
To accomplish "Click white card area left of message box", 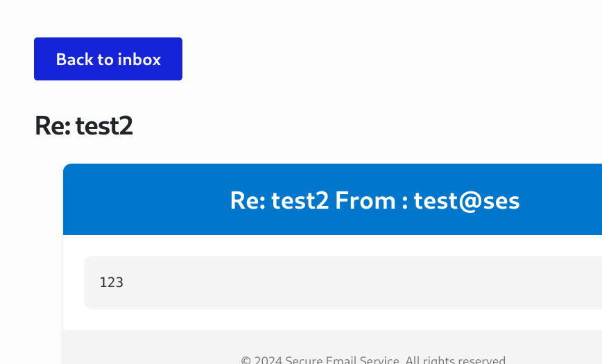I will (74, 282).
